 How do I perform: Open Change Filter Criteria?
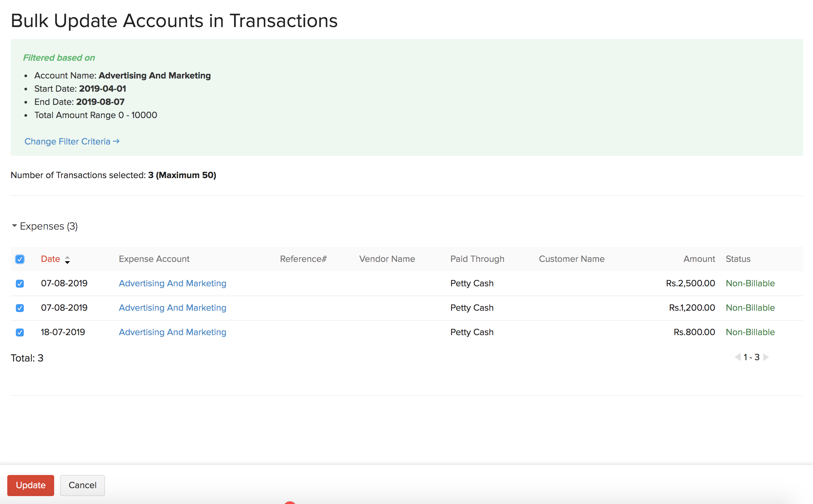[x=67, y=141]
